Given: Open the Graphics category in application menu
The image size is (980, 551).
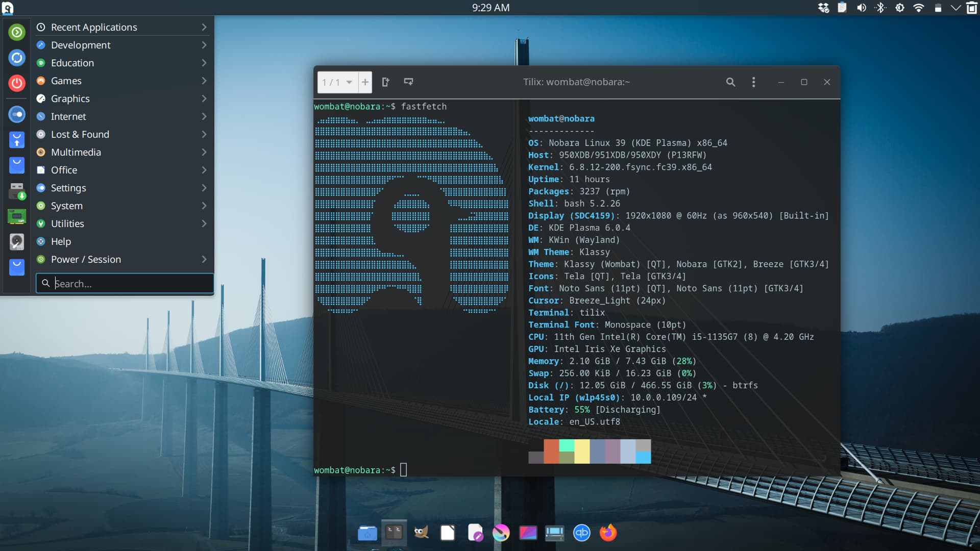Looking at the screenshot, I should [x=70, y=98].
